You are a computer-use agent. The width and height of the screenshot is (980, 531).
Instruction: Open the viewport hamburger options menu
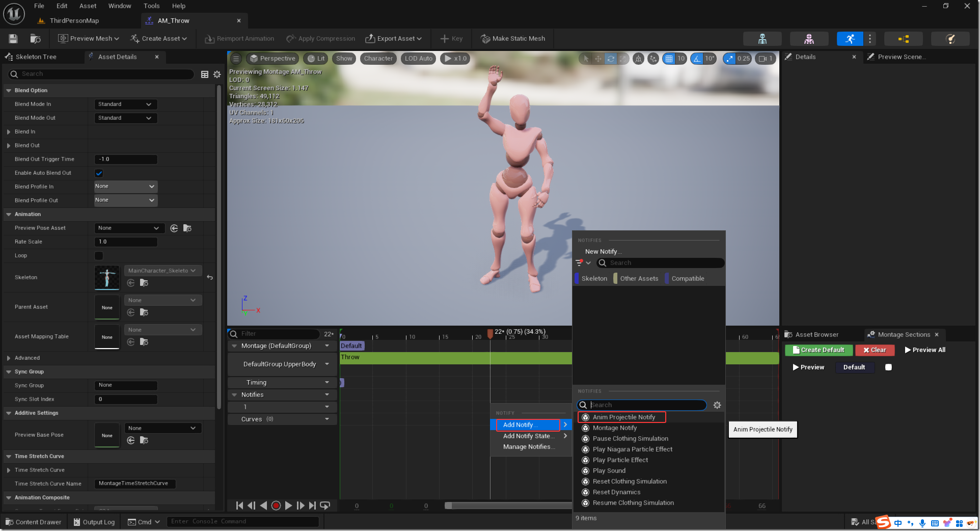[x=236, y=59]
